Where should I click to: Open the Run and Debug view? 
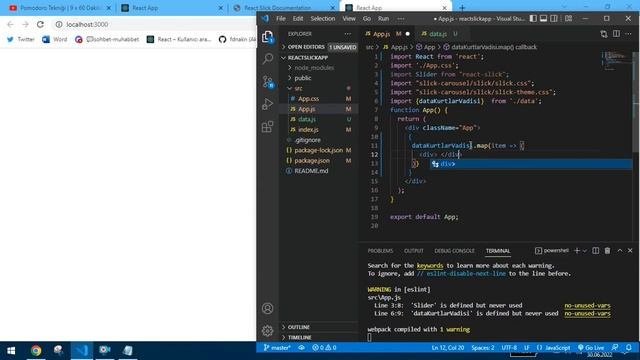[268, 104]
